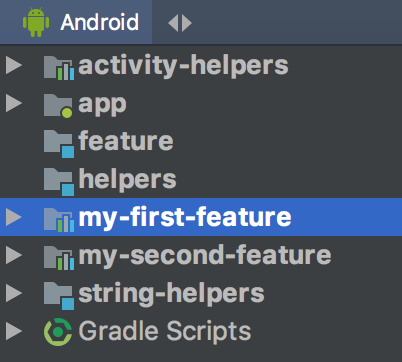Expand the my-first-feature node
The width and height of the screenshot is (402, 362).
click(x=14, y=217)
